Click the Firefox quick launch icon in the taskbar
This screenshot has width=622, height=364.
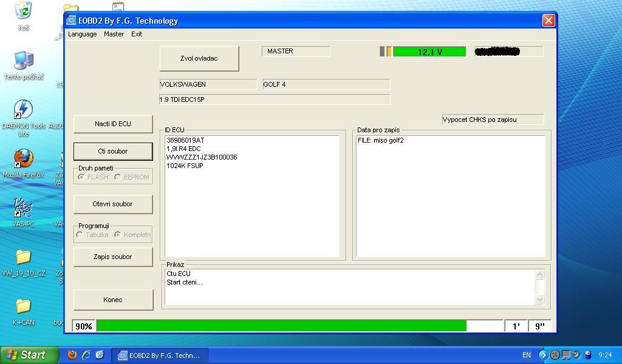tap(72, 355)
